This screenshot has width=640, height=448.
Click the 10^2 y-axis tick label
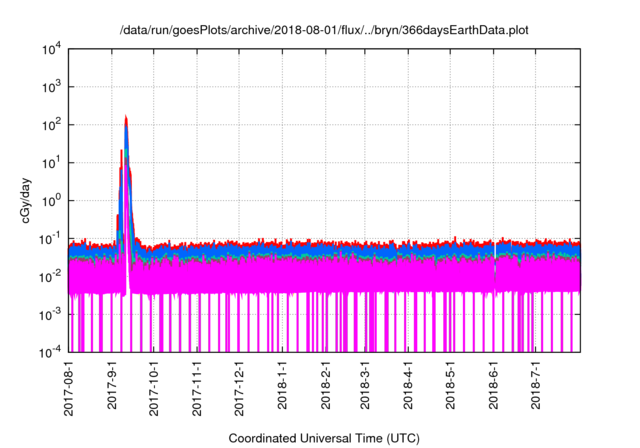51,125
